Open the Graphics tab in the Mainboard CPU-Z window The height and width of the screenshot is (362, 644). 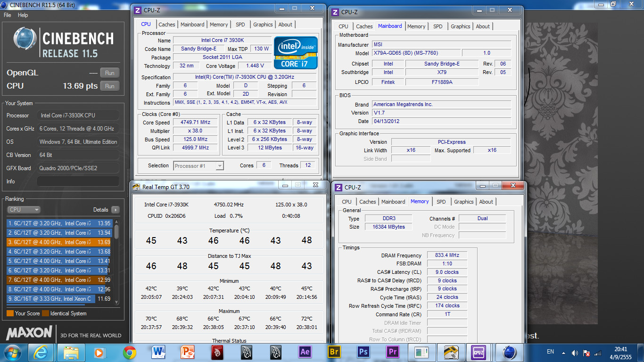pyautogui.click(x=461, y=26)
